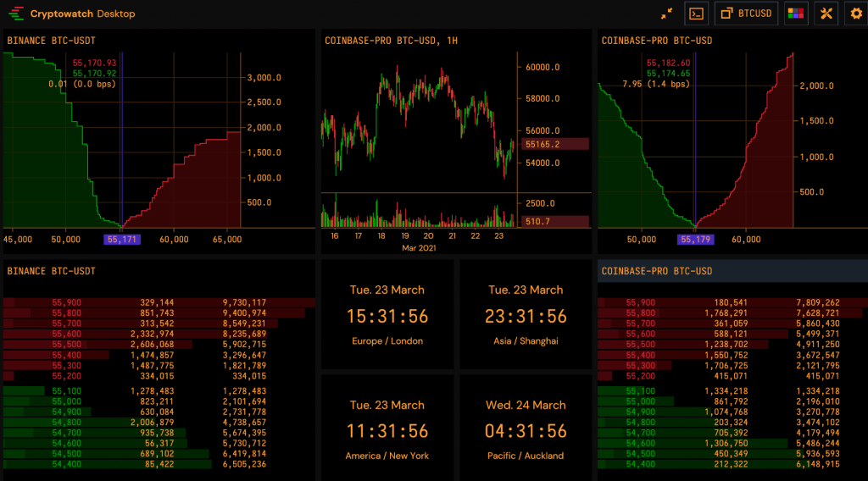Select the highlighted COINBASE-PRO BTC-USD order book header
Image resolution: width=868 pixels, height=481 pixels.
point(657,271)
